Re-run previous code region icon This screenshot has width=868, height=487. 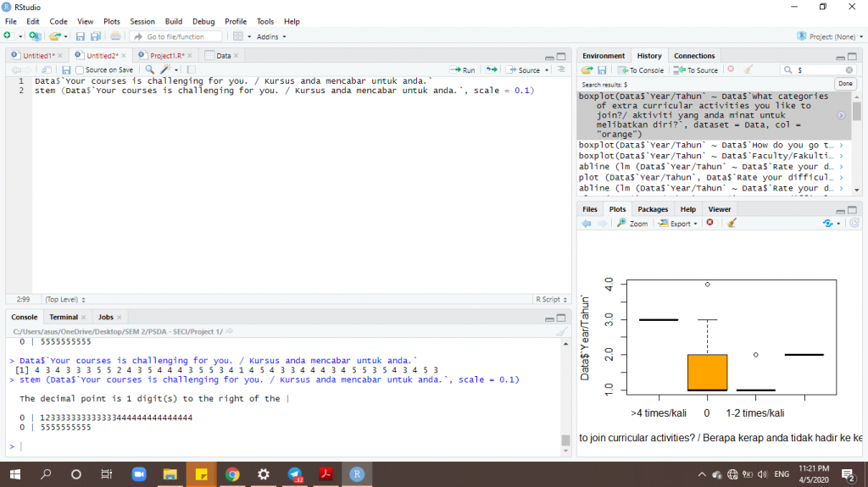click(x=492, y=69)
